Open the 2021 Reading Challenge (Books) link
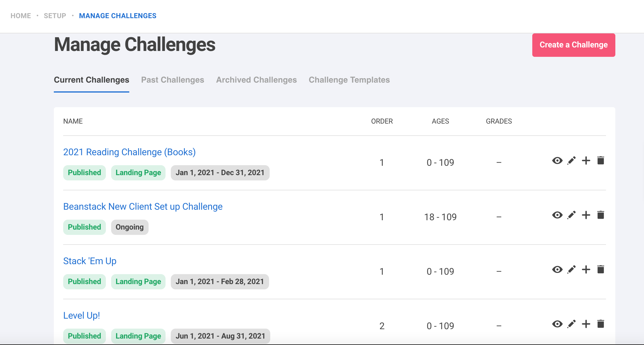The width and height of the screenshot is (644, 345). pyautogui.click(x=129, y=152)
